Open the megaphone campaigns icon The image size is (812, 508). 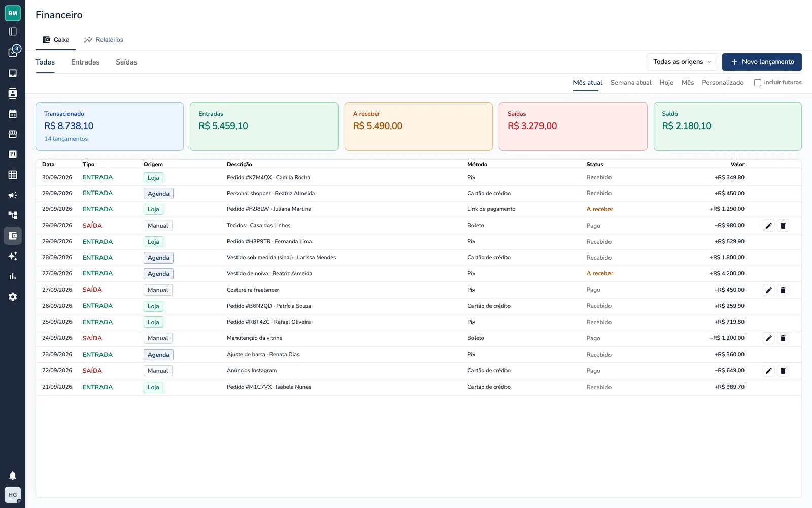click(x=13, y=195)
